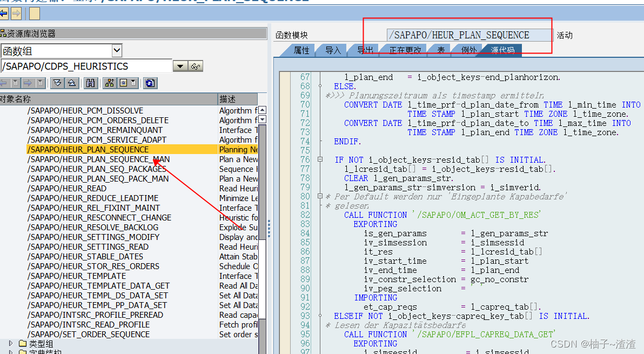
Task: Expand the 类型组 tree folder
Action: tap(11, 343)
